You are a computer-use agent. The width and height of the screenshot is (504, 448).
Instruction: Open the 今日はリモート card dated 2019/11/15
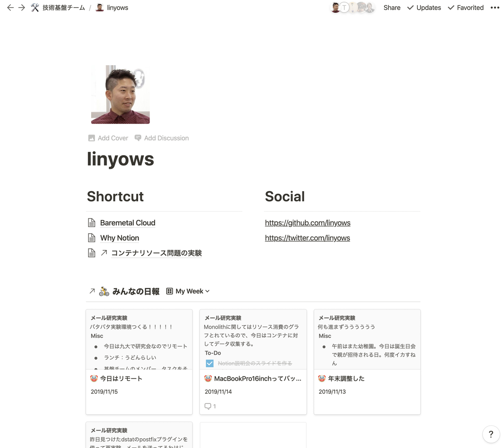click(121, 379)
